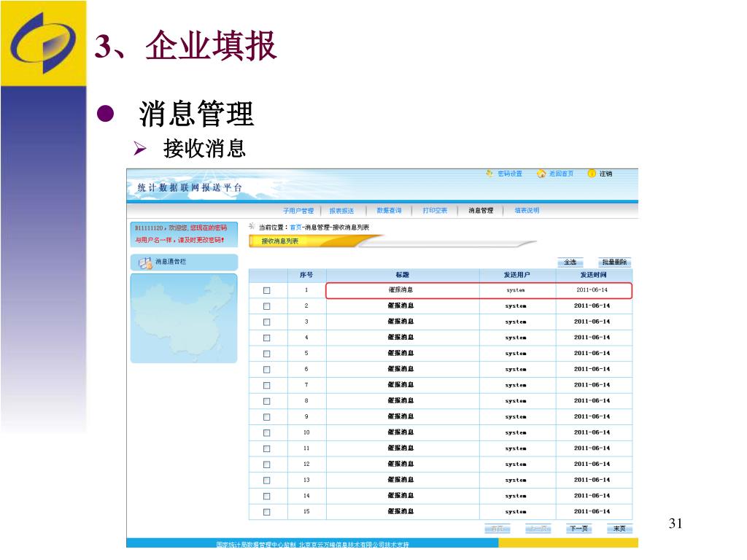This screenshot has width=747, height=560.
Task: Click the 2011-06-14 date in row 5
Action: (592, 354)
